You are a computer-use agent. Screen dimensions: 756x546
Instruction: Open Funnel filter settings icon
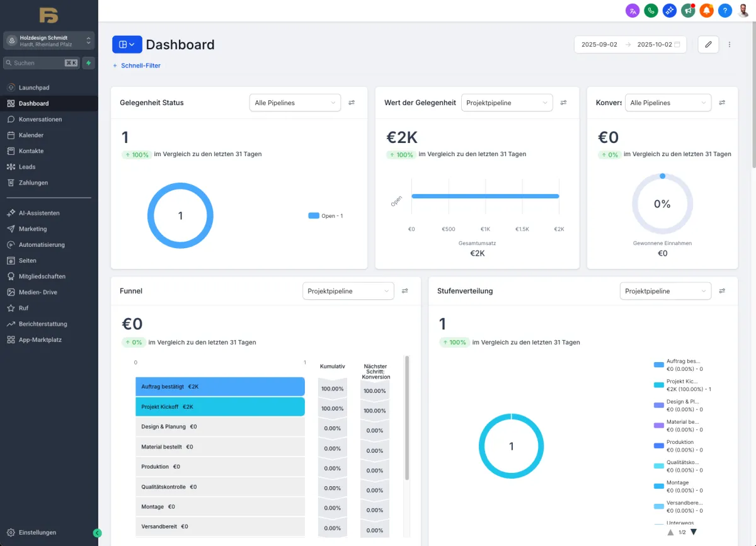click(405, 291)
